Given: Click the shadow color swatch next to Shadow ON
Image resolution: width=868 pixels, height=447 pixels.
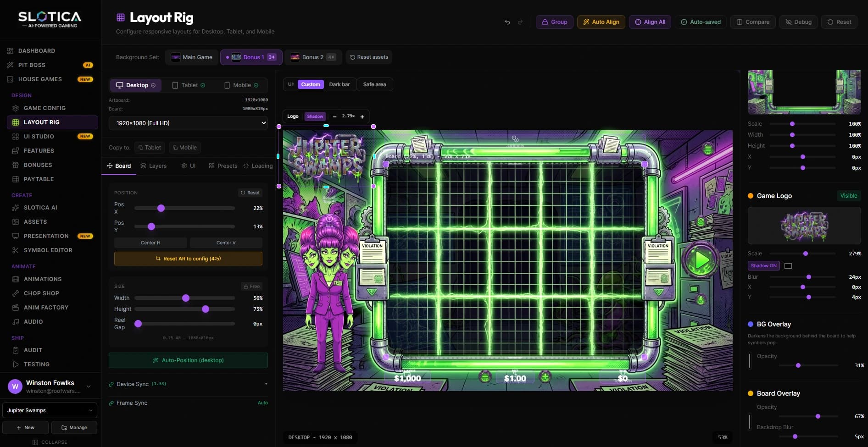Looking at the screenshot, I should 788,266.
